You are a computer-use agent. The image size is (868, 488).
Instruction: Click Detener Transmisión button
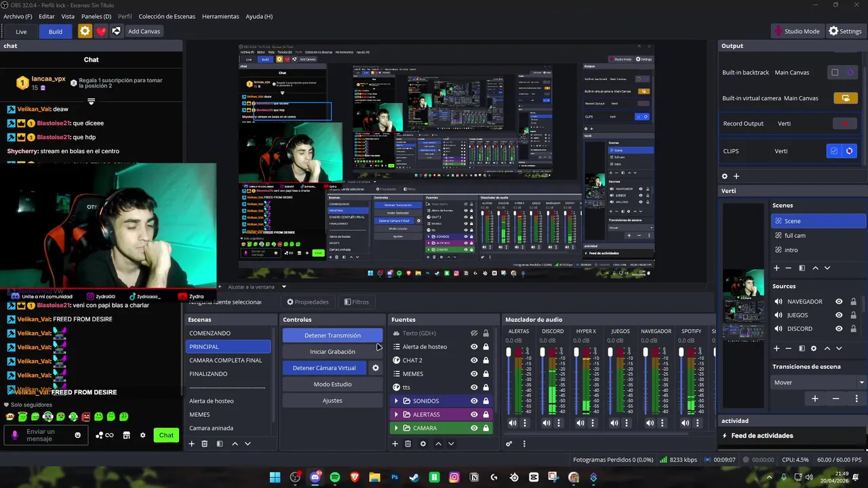[x=332, y=335]
